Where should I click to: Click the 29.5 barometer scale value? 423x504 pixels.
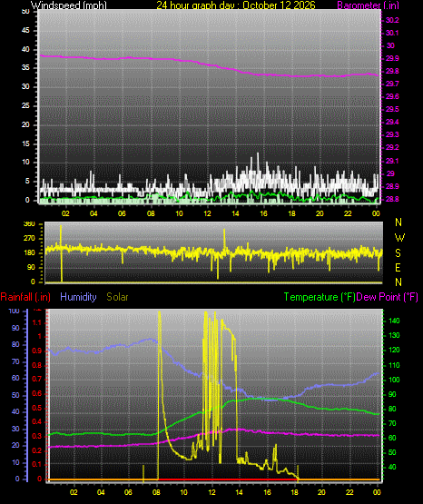click(x=392, y=109)
